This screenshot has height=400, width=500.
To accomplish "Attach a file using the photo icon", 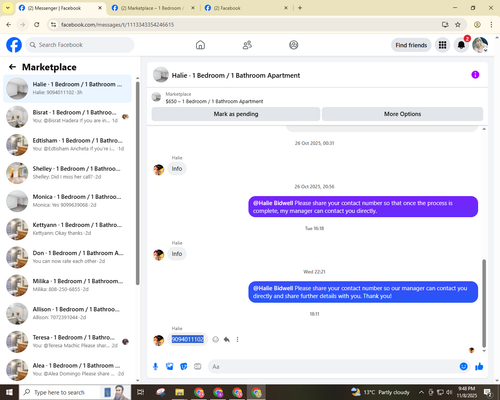I will coord(170,367).
